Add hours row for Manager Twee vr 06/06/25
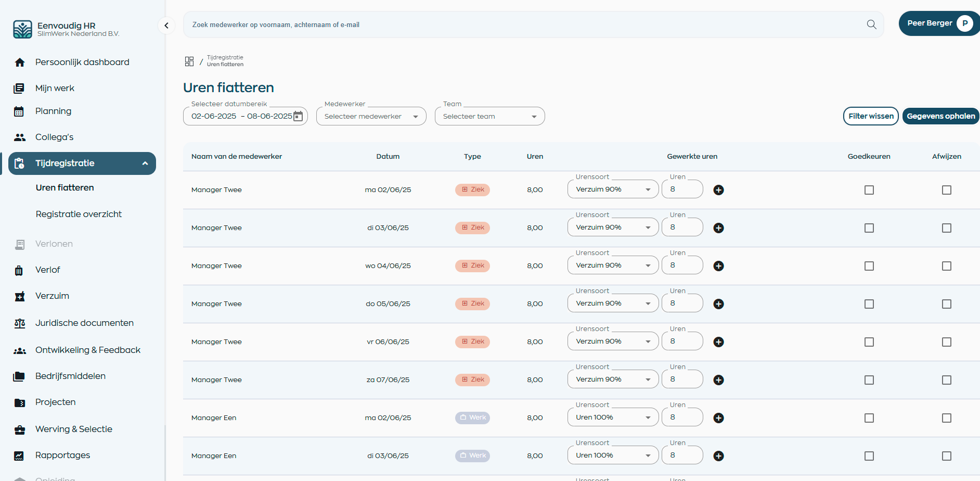The height and width of the screenshot is (481, 980). click(x=718, y=342)
